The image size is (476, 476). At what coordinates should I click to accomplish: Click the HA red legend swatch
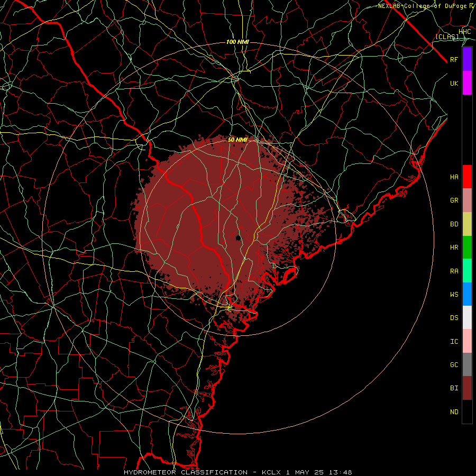467,177
